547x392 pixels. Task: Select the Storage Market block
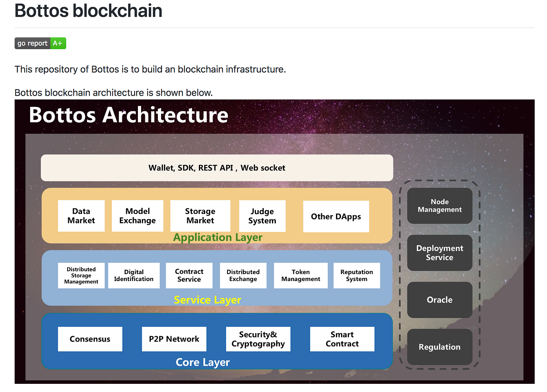(x=200, y=216)
